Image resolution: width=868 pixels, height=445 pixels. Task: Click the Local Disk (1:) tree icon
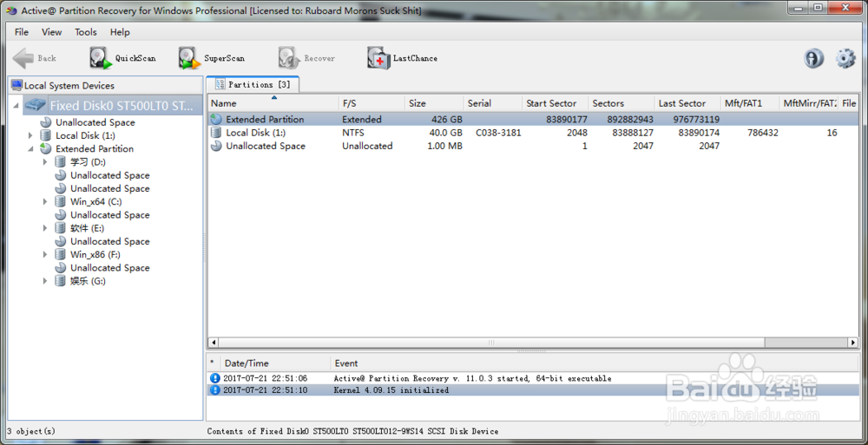click(x=46, y=135)
